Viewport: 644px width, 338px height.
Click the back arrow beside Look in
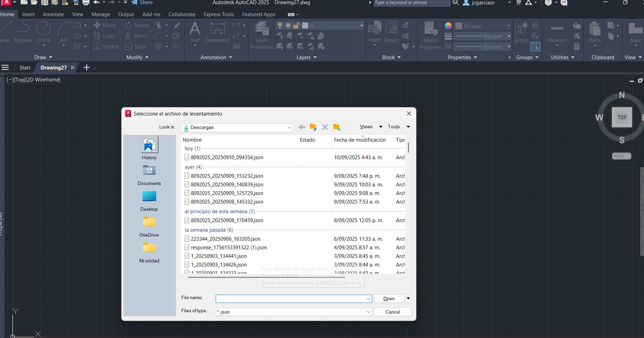302,127
